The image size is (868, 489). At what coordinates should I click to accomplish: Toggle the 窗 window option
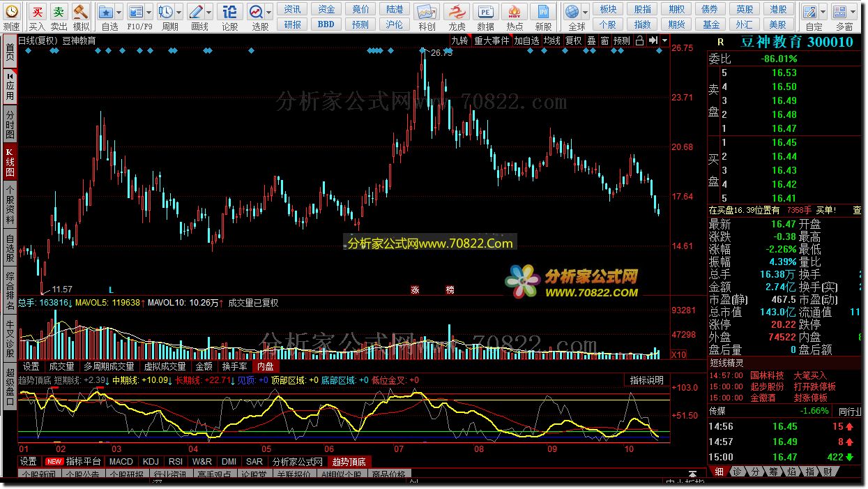coord(604,40)
